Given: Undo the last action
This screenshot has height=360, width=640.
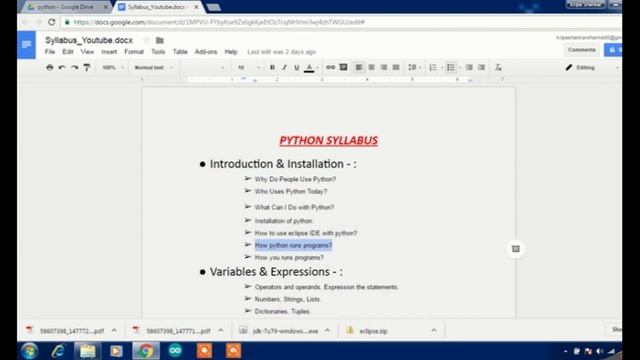Looking at the screenshot, I should (x=62, y=67).
